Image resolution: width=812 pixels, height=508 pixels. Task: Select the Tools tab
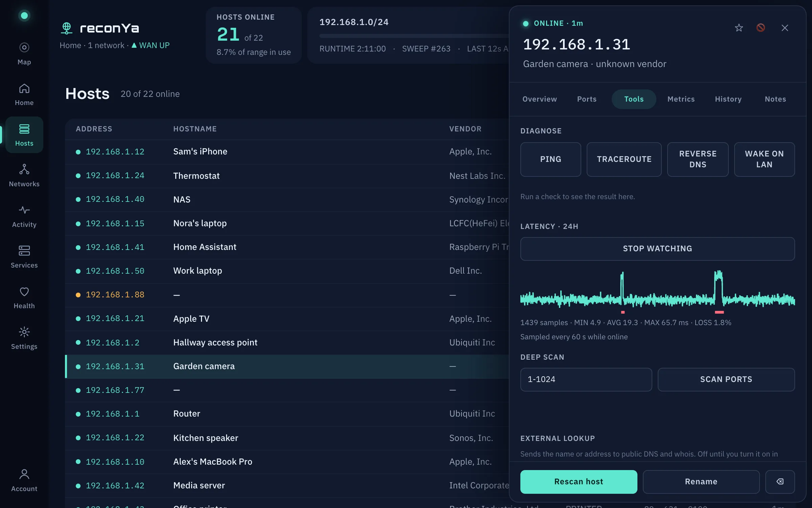(634, 99)
